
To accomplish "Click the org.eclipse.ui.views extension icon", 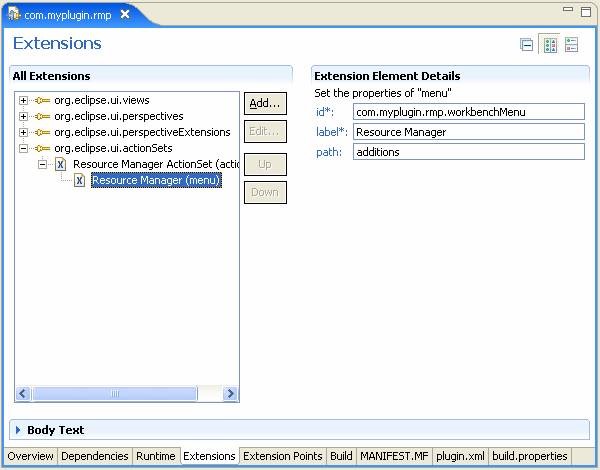I will 42,101.
